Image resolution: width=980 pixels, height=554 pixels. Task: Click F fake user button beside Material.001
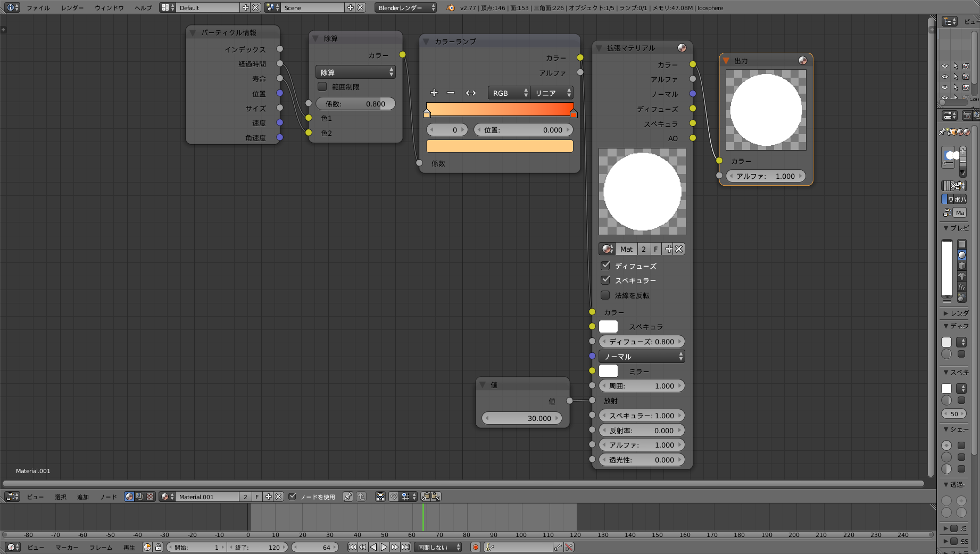pyautogui.click(x=257, y=497)
